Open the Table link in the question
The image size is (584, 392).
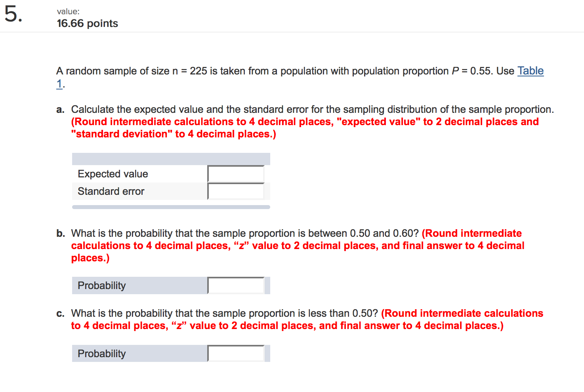(531, 71)
